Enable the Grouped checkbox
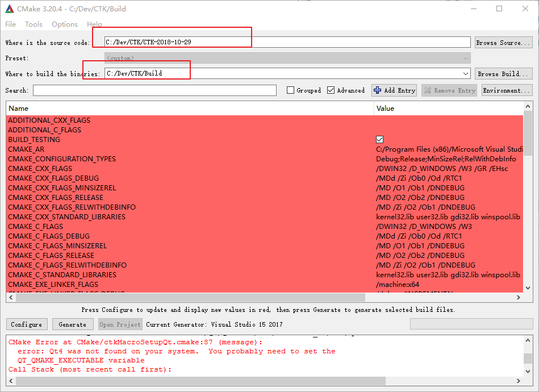 290,90
